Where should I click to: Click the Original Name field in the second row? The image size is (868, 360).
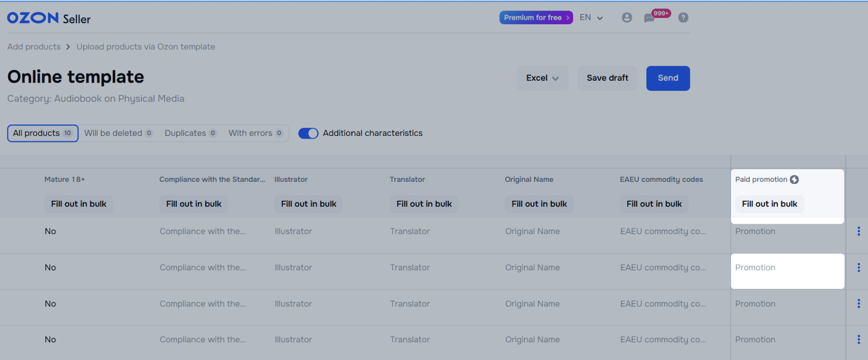(x=532, y=267)
